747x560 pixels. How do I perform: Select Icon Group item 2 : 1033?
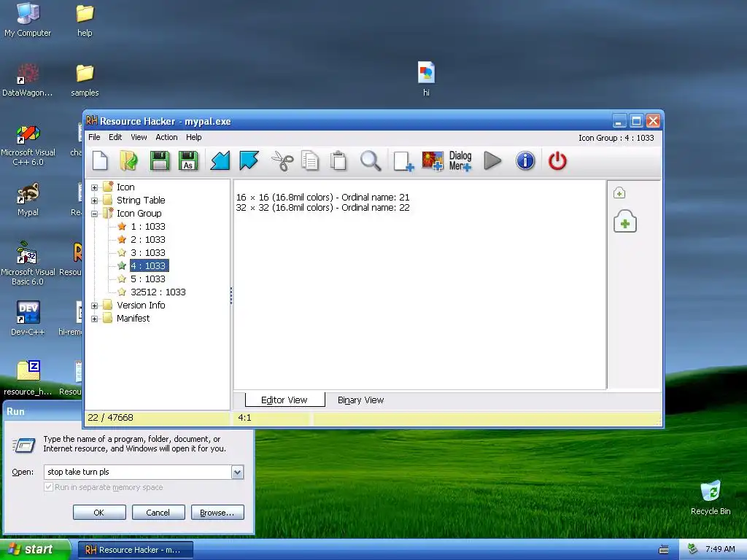pos(147,239)
